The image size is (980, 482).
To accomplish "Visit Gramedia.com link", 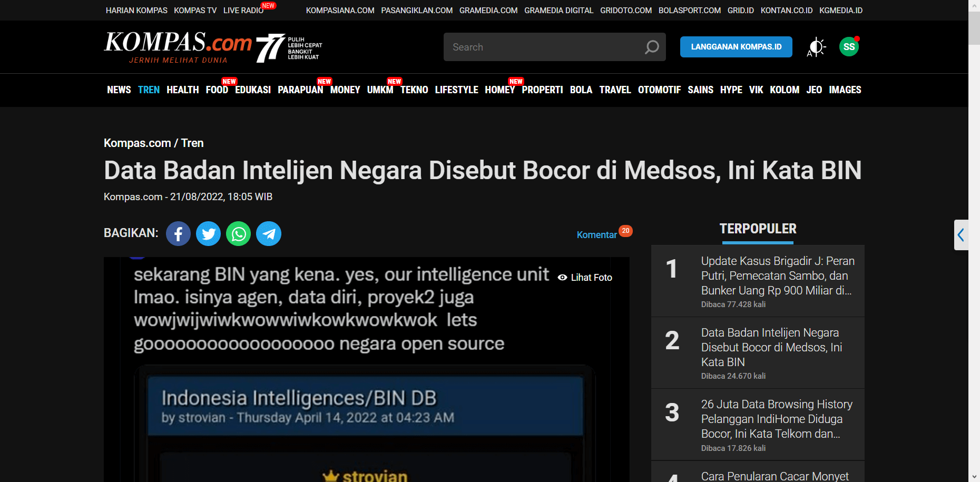I will [488, 11].
